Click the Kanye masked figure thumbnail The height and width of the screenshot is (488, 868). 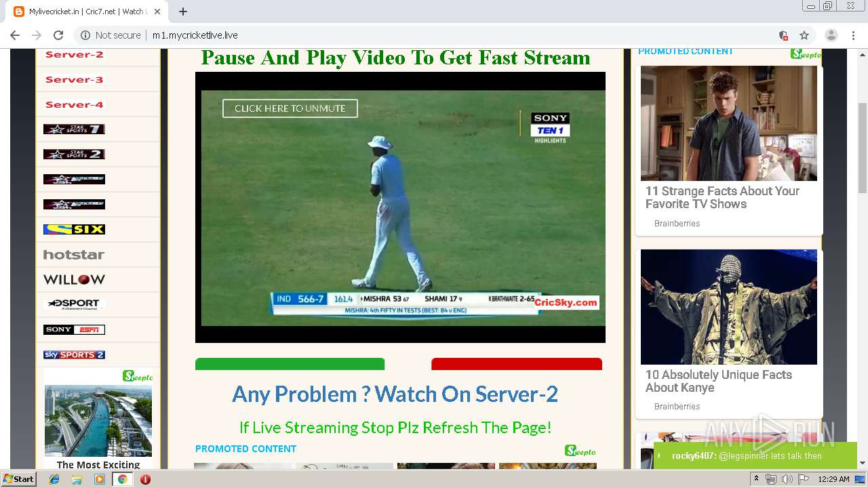tap(728, 307)
